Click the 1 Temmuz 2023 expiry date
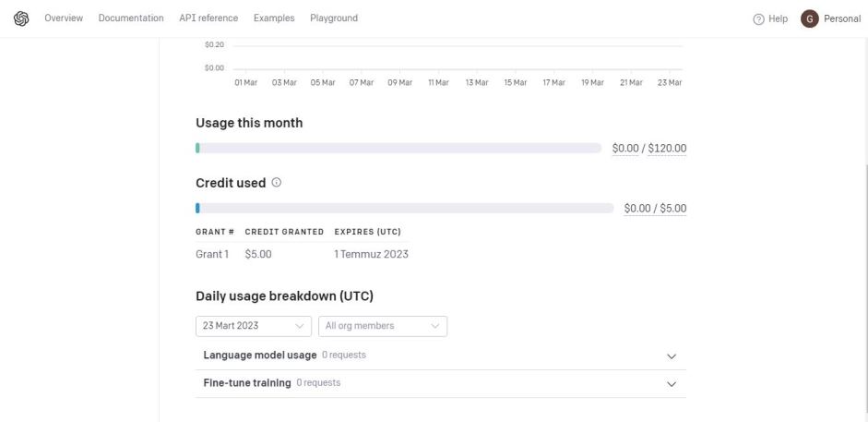868x422 pixels. pos(372,254)
